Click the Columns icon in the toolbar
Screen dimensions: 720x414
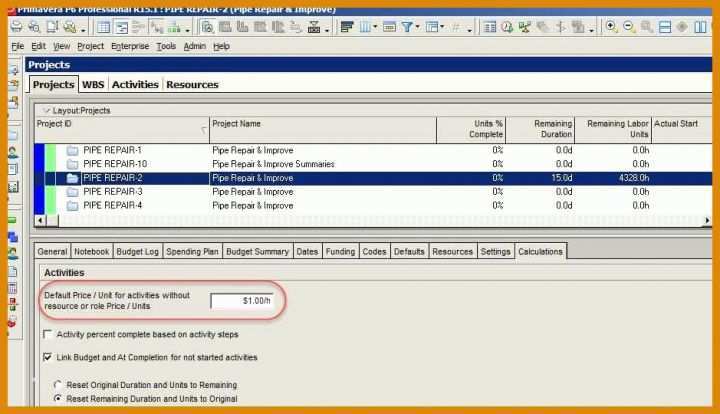click(x=366, y=27)
